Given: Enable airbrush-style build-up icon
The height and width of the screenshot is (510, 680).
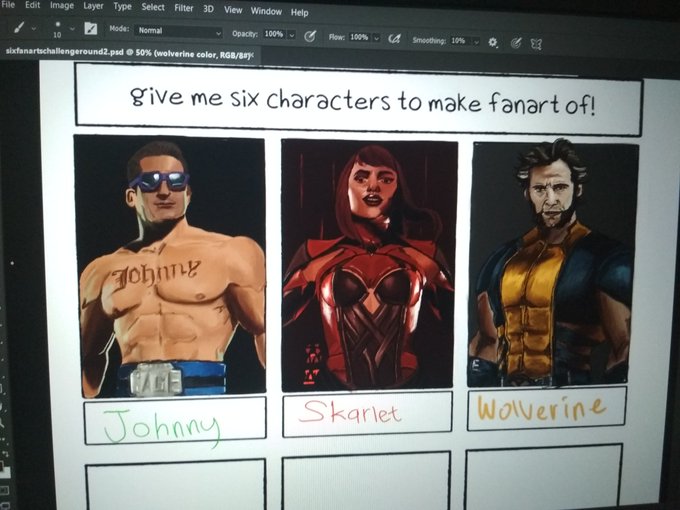Looking at the screenshot, I should click(394, 39).
